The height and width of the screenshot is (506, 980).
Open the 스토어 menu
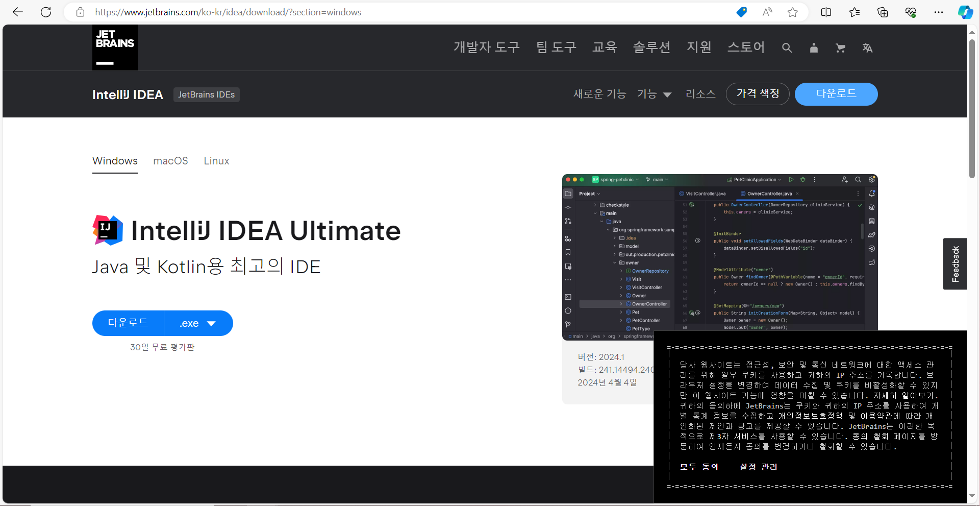click(746, 47)
